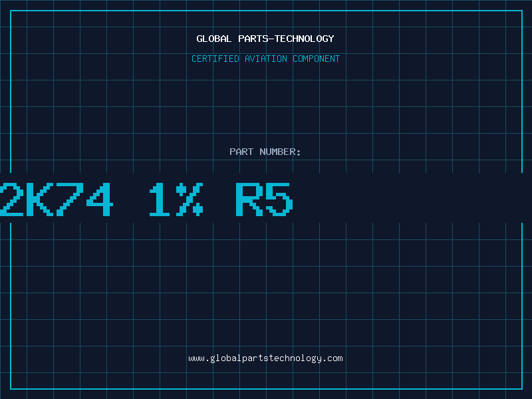Select the word CERTIFIED in the subtitle

[x=215, y=59]
